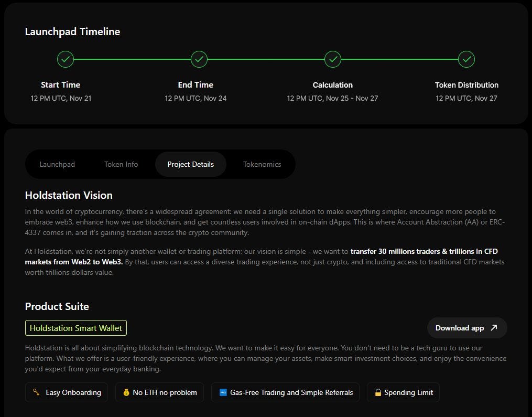Viewport: 532px width, 417px height.
Task: Click the arrow icon beside Download app
Action: tap(494, 328)
